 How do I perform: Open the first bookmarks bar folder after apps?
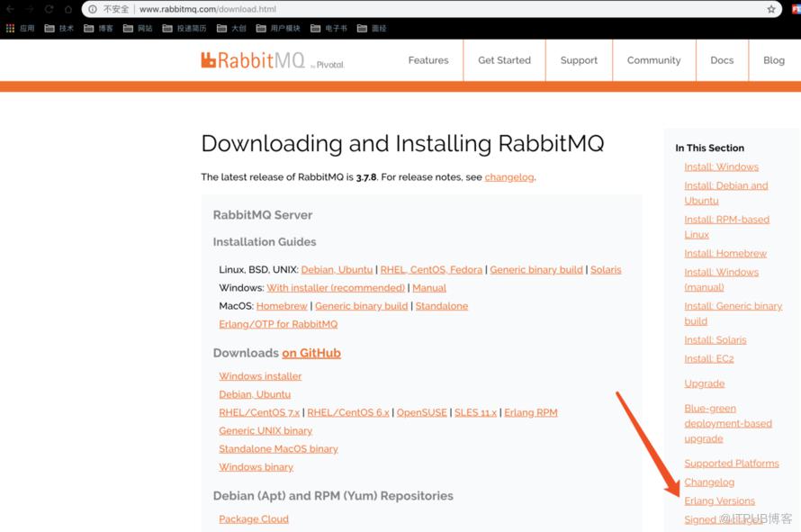tap(59, 28)
